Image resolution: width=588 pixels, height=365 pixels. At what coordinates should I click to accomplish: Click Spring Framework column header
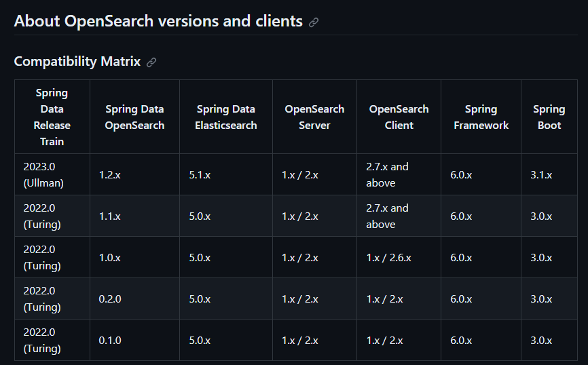481,117
